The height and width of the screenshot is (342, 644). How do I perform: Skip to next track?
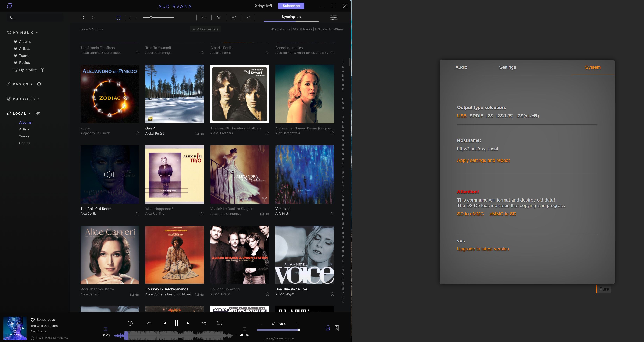[188, 323]
